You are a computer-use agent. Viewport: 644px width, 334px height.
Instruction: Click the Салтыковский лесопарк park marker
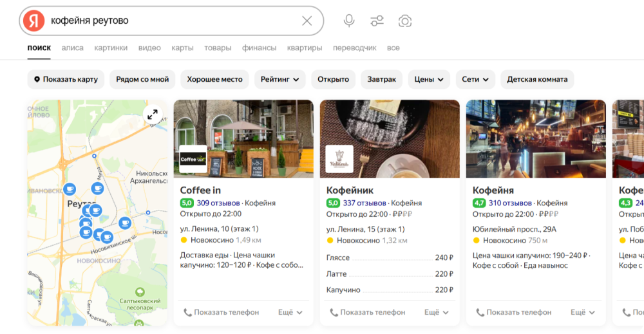(x=140, y=292)
